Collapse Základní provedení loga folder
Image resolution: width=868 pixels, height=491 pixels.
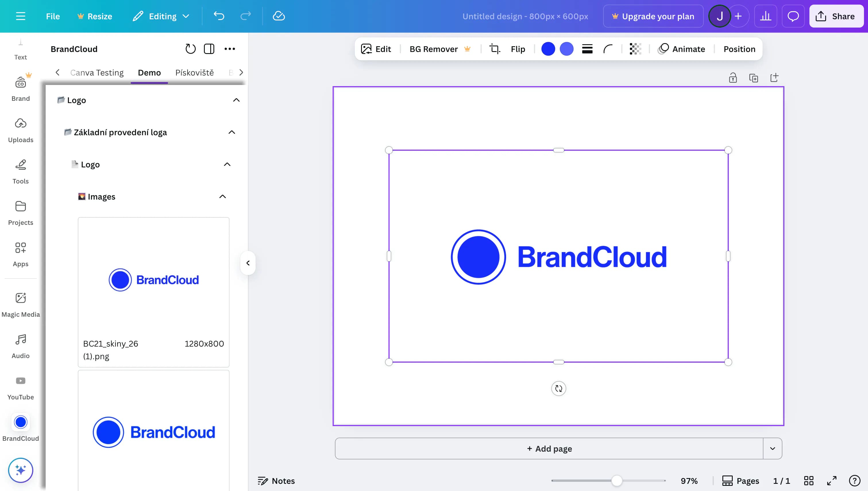231,132
